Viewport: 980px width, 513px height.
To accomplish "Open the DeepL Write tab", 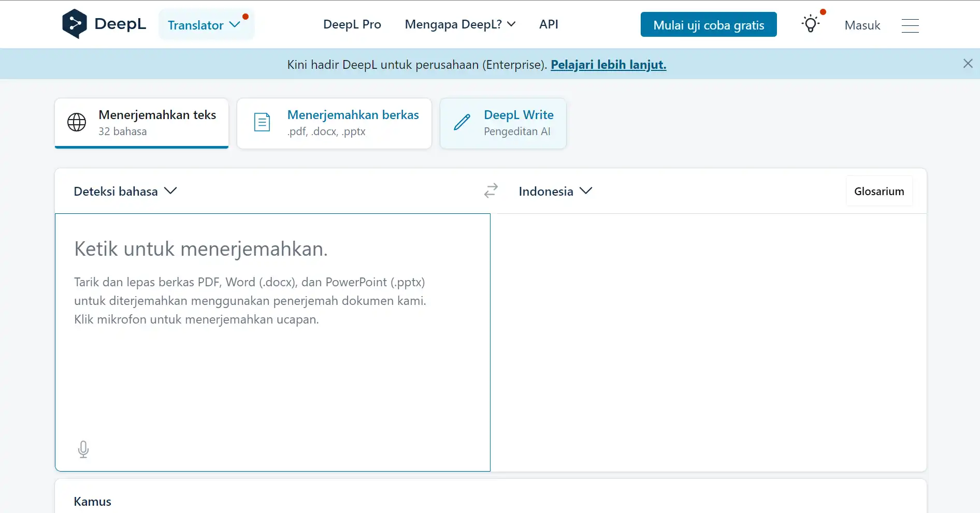I will click(x=503, y=123).
